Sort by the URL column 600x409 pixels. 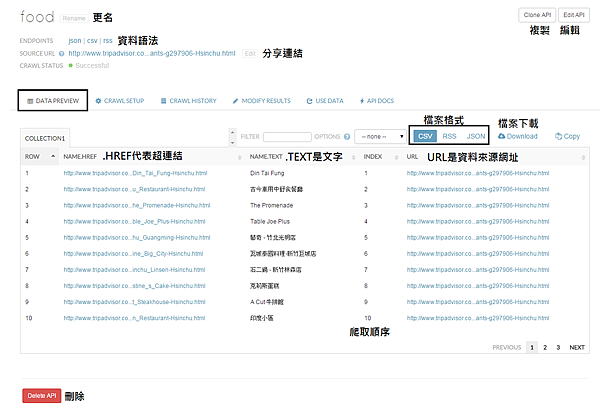coord(583,157)
